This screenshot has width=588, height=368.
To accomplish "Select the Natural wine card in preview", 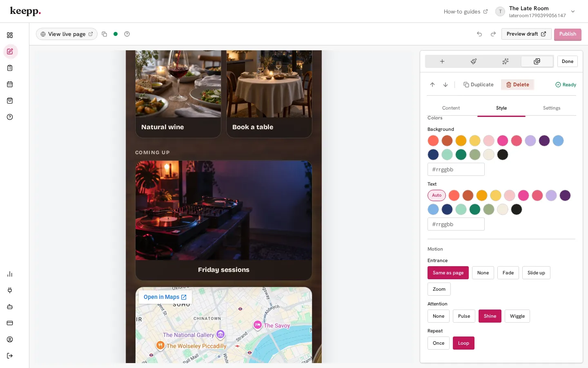I will 178,94.
